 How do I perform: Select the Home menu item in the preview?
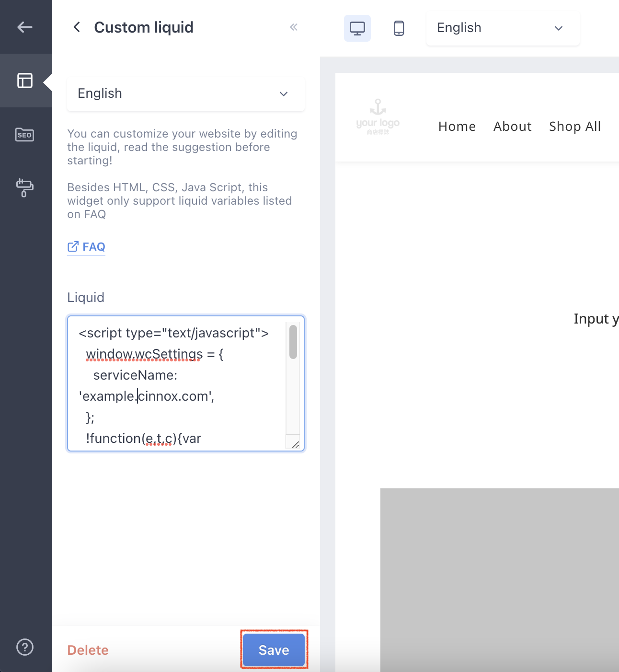click(457, 127)
